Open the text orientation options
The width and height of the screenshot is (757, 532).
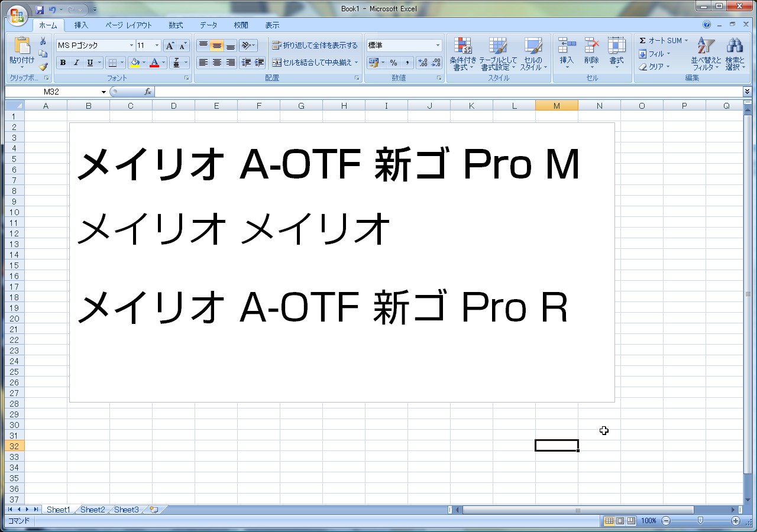point(248,46)
